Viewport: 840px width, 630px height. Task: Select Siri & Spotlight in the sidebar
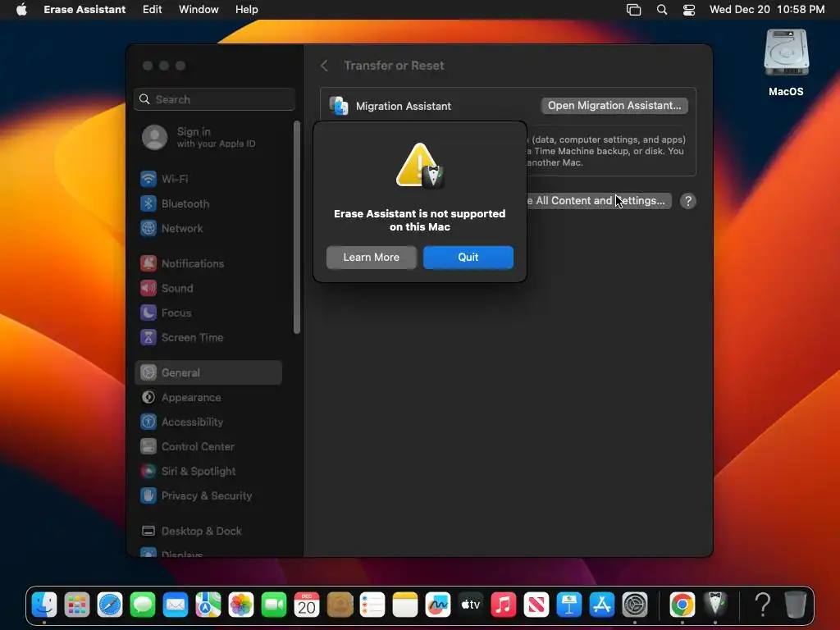(209, 472)
